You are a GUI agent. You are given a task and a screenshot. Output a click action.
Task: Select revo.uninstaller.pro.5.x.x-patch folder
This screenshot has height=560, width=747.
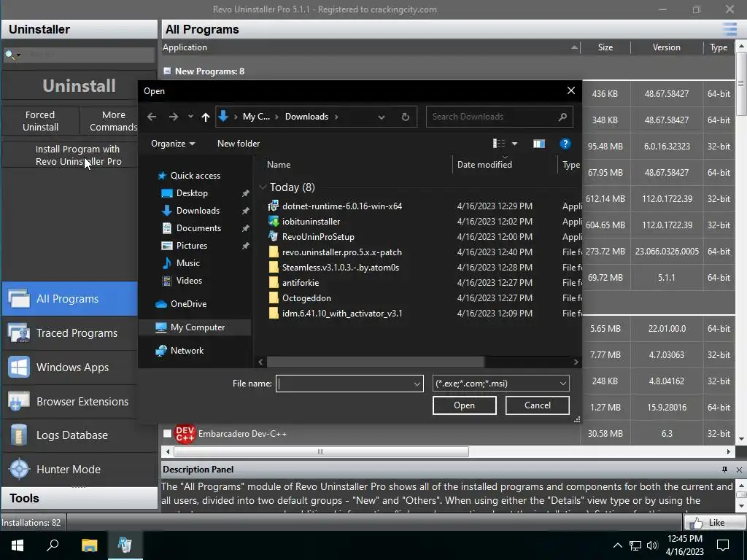[341, 252]
